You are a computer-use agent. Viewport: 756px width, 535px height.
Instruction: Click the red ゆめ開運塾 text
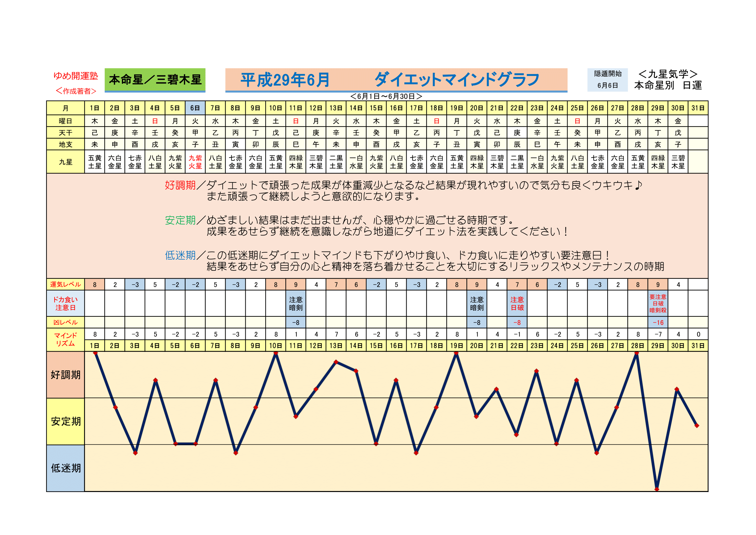tap(76, 76)
